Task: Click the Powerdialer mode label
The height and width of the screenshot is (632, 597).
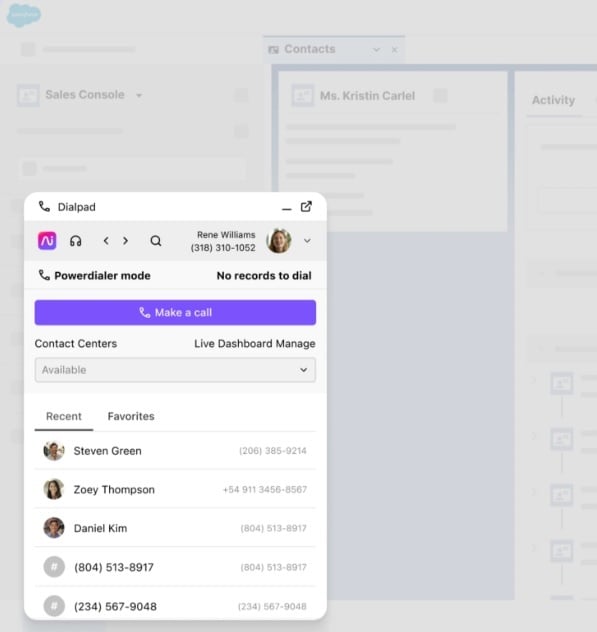Action: coord(102,276)
